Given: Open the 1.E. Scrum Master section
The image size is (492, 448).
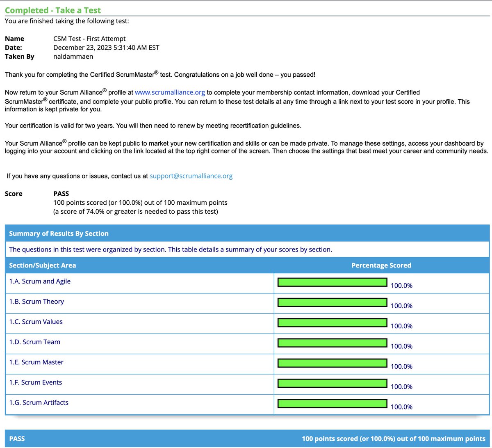Looking at the screenshot, I should (36, 362).
